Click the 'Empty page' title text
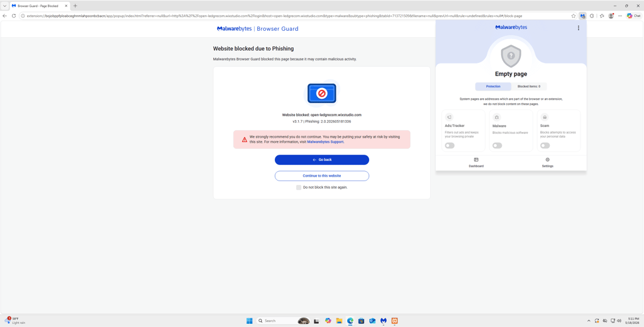This screenshot has width=644, height=327. (x=511, y=74)
